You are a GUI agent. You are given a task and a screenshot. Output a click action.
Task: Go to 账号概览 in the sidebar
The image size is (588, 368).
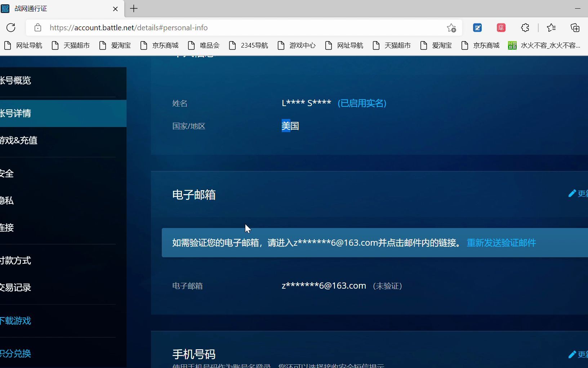pos(63,80)
